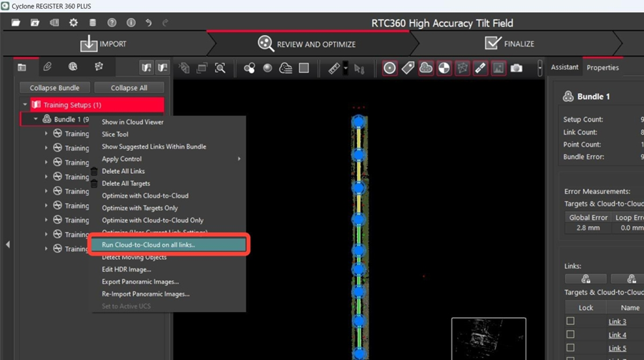Select Run Cloud-to-Cloud on all links
Image resolution: width=644 pixels, height=360 pixels.
click(x=169, y=245)
